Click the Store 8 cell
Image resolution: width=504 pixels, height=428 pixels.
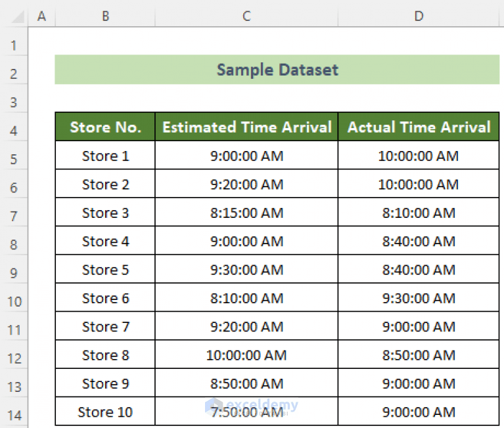(105, 354)
